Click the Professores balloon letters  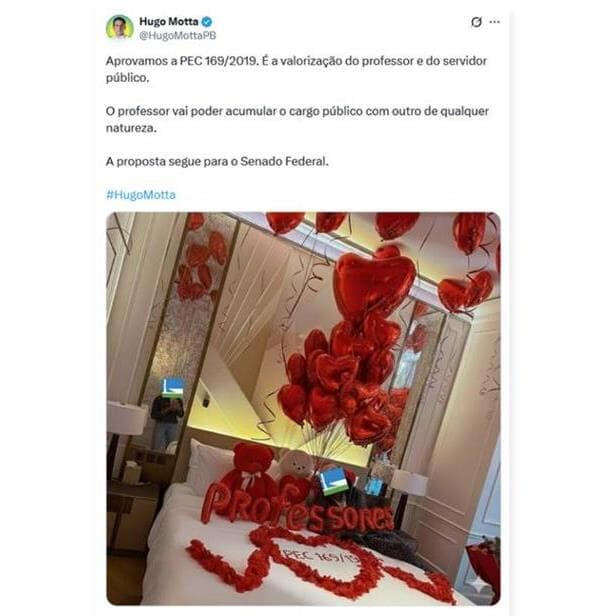[x=297, y=509]
